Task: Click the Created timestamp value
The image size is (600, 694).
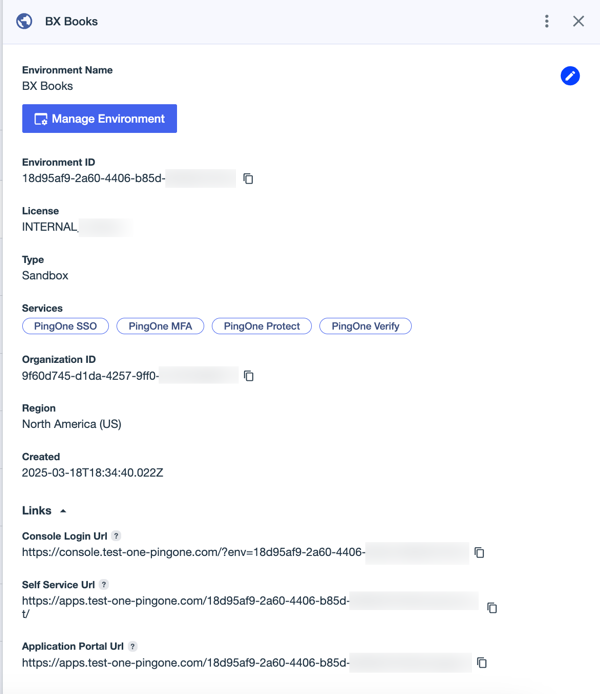Action: (x=92, y=473)
